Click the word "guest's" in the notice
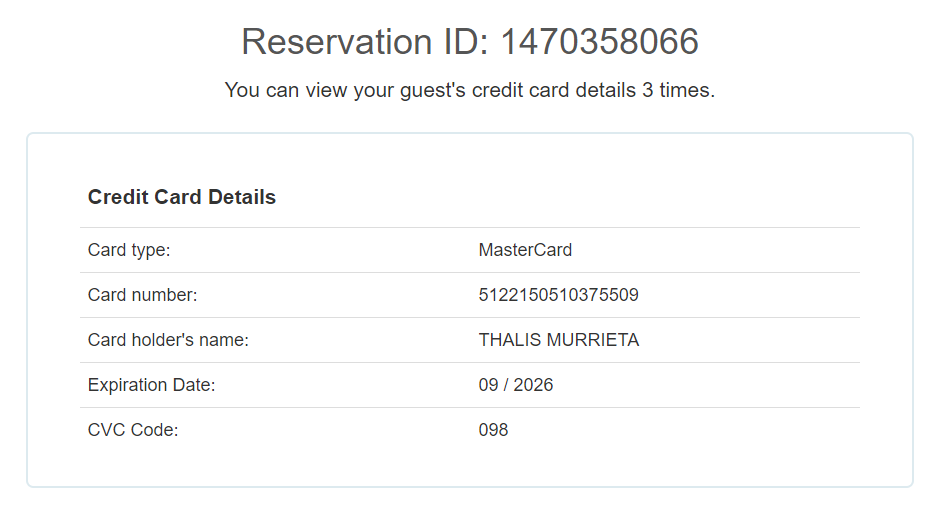The width and height of the screenshot is (943, 507). pos(432,90)
